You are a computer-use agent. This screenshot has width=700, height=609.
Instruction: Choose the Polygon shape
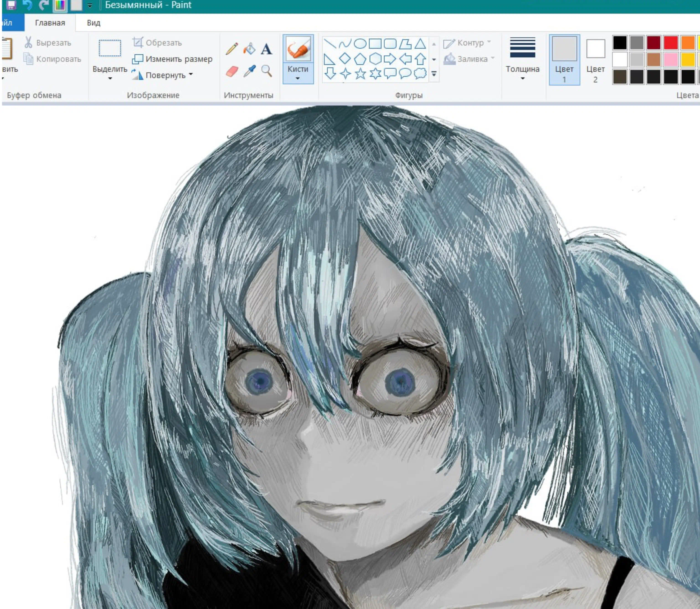click(x=405, y=44)
